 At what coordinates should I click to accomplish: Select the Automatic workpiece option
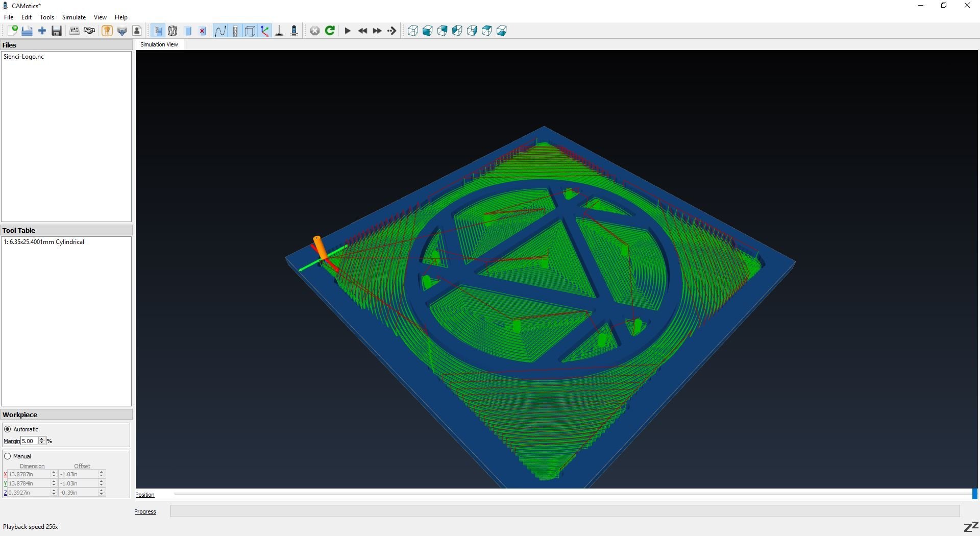(x=8, y=429)
